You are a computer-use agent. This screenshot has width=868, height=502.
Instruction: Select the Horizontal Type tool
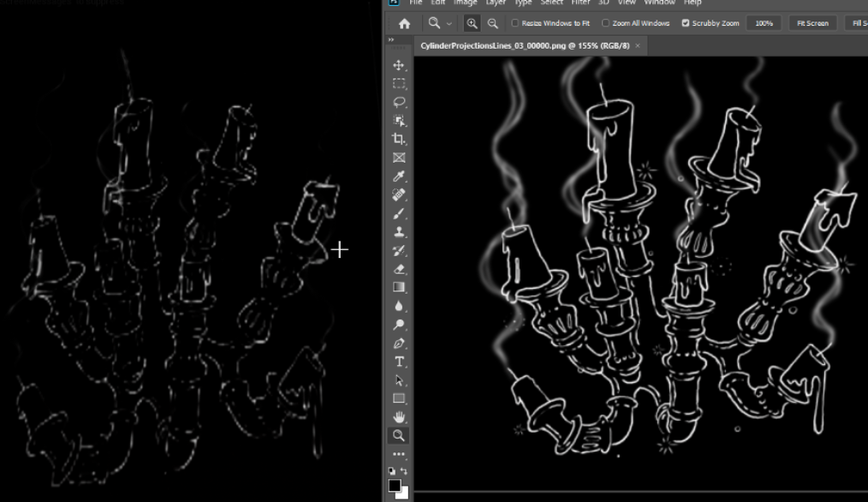tap(399, 362)
